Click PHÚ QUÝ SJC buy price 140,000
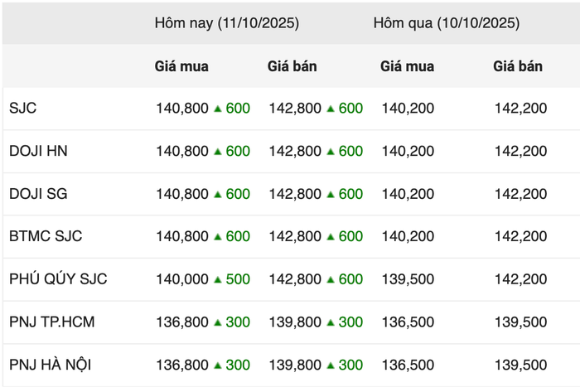580x392 pixels. click(x=182, y=279)
